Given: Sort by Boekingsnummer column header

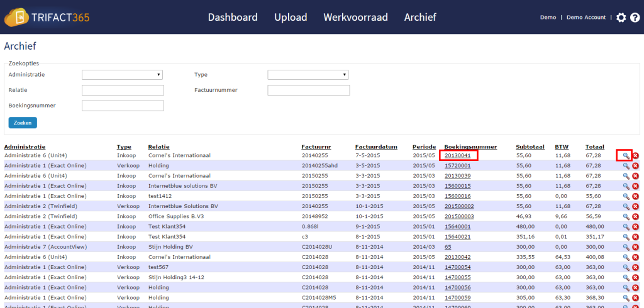Looking at the screenshot, I should (x=470, y=146).
